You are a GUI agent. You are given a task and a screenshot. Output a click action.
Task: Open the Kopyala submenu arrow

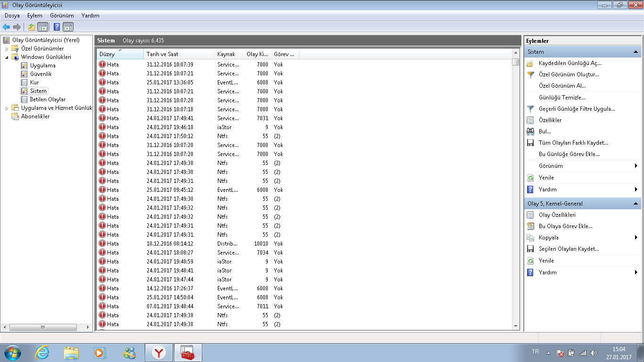pos(636,238)
